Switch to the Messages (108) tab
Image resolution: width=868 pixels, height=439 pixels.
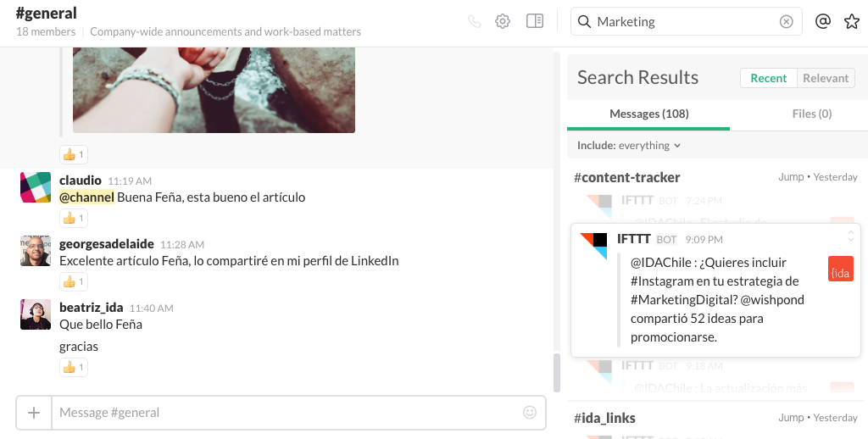[648, 114]
